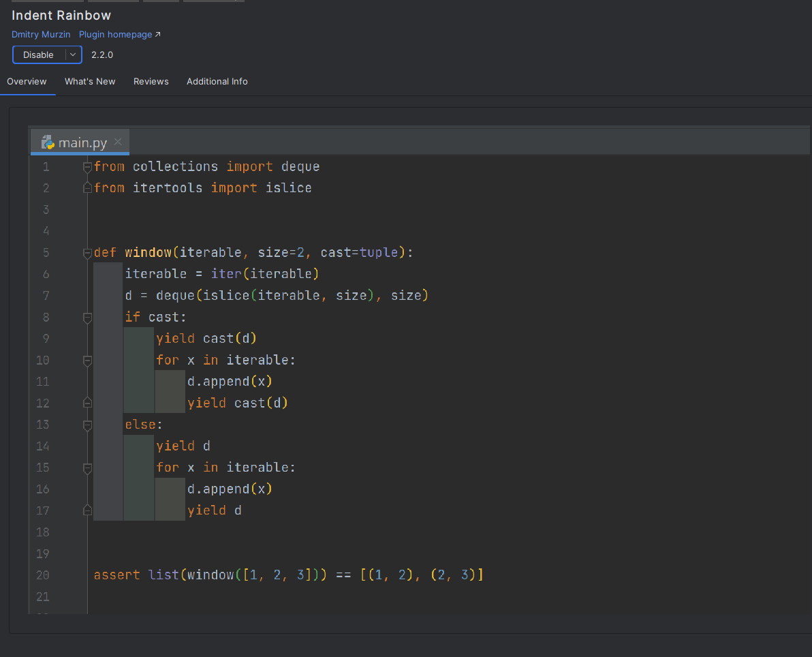This screenshot has width=812, height=657.
Task: Switch to the What's New tab
Action: (x=90, y=81)
